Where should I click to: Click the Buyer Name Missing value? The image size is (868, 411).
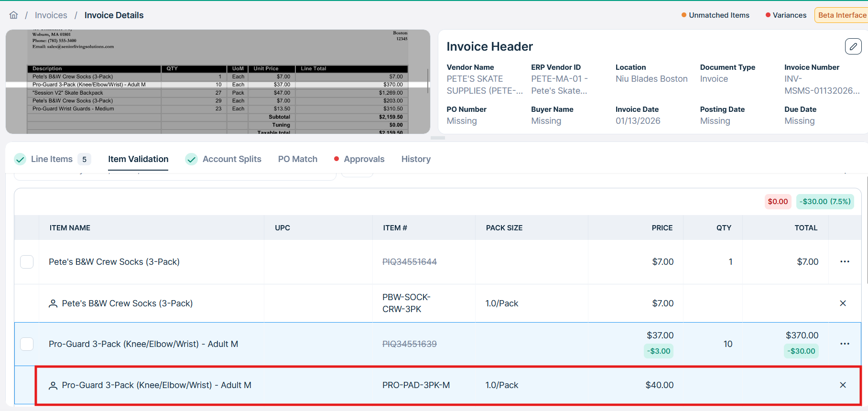546,121
